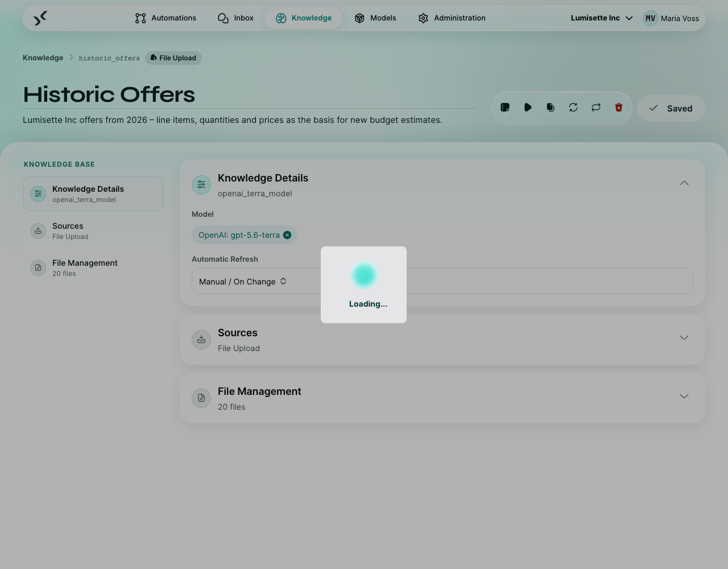Open the Manual / On Change refresh dropdown
The height and width of the screenshot is (569, 728).
(x=442, y=281)
